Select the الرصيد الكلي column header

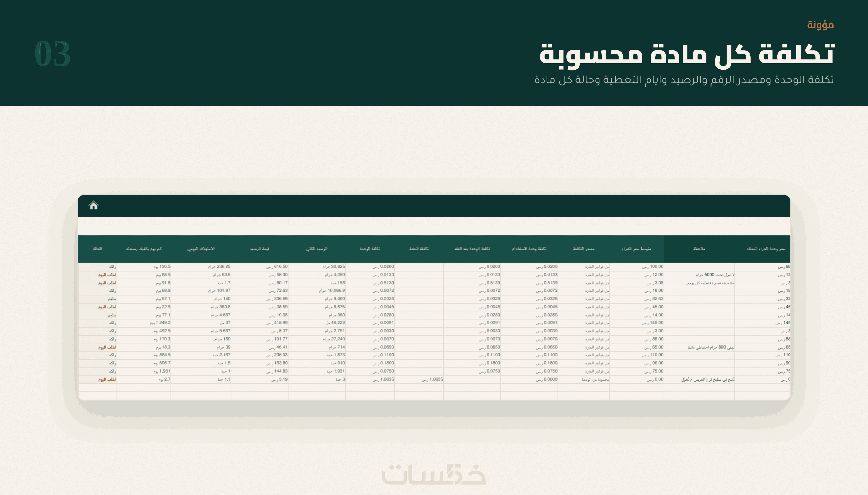pos(317,249)
